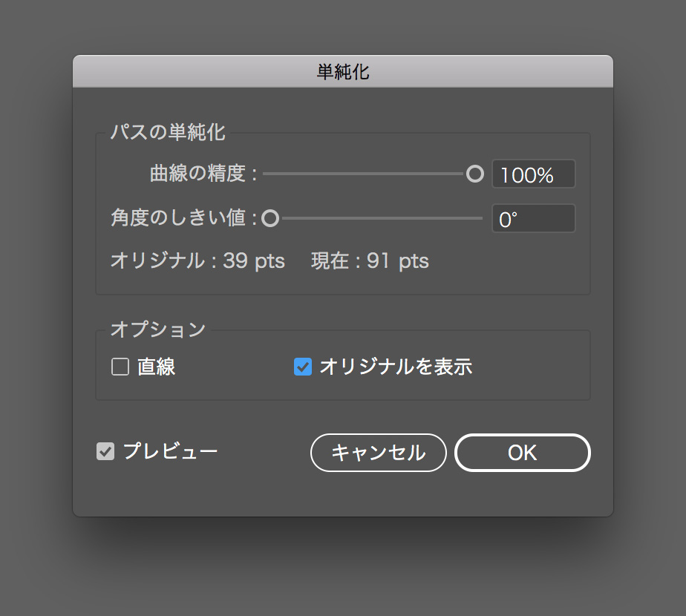Enable the 直線 checkbox
Image resolution: width=686 pixels, height=616 pixels.
click(x=120, y=367)
